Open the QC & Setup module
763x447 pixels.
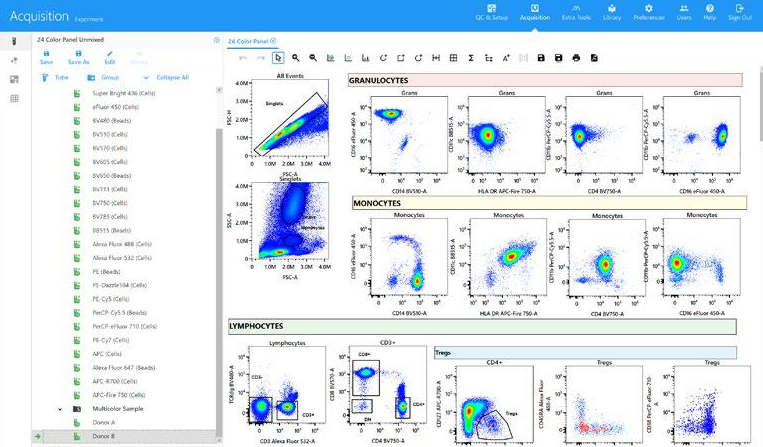coord(493,12)
